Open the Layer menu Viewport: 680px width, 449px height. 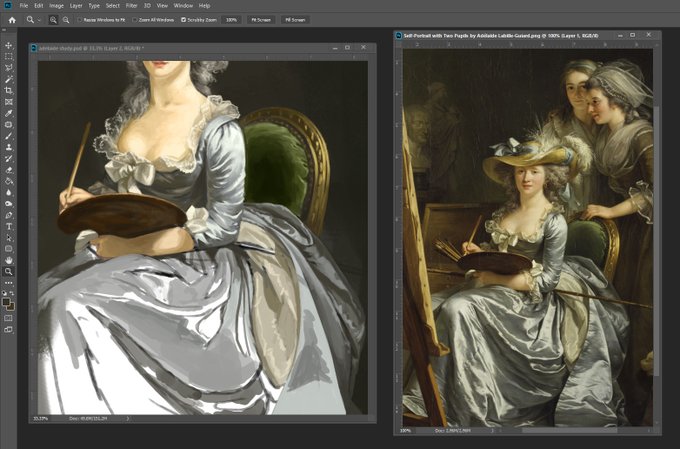tap(76, 6)
